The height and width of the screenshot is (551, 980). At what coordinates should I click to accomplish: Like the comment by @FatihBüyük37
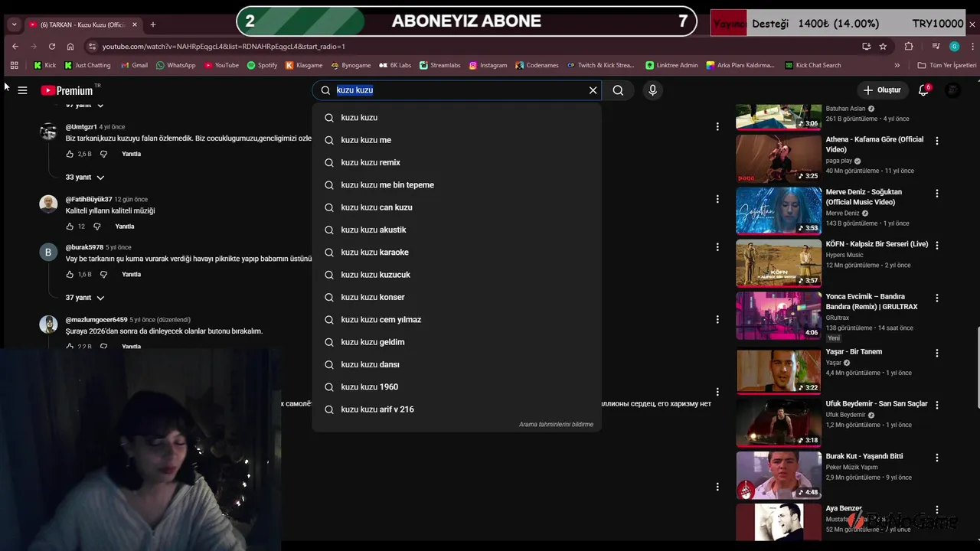click(x=70, y=227)
